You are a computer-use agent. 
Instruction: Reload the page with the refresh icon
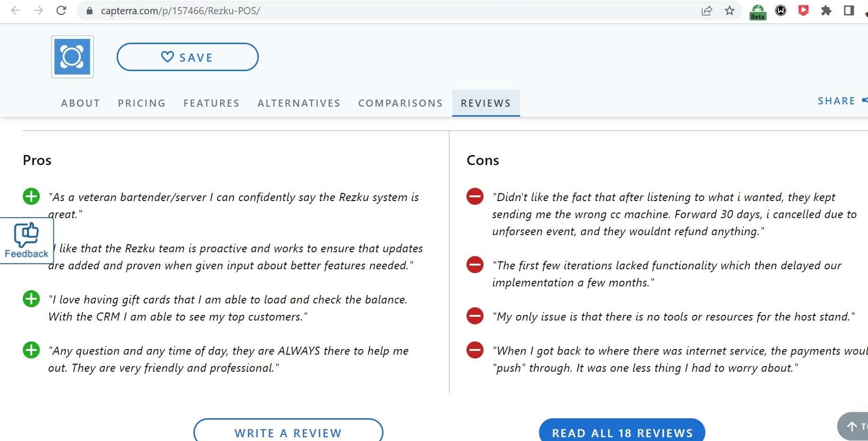click(x=61, y=10)
